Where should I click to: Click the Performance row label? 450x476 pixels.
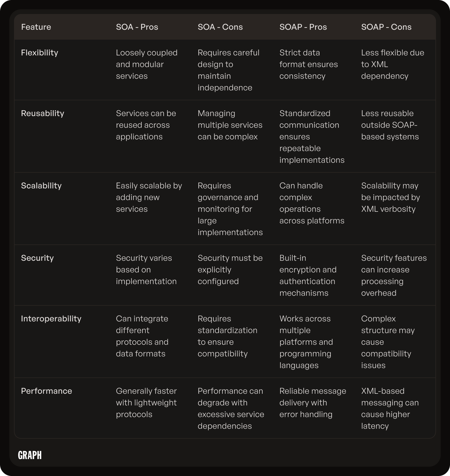pos(46,391)
